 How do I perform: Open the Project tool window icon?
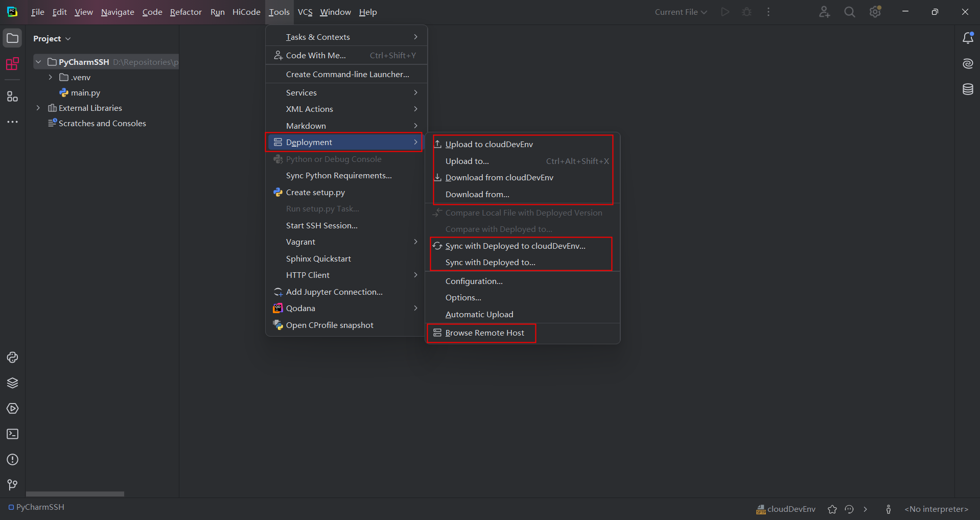(13, 38)
